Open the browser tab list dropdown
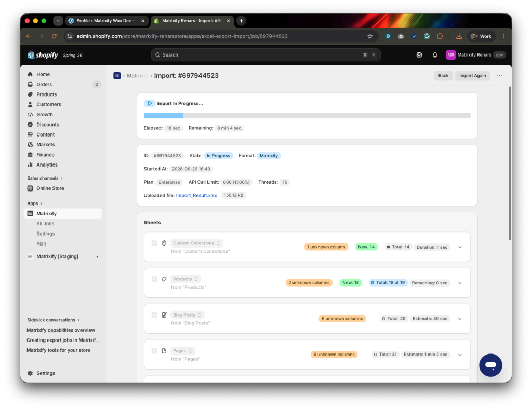The width and height of the screenshot is (532, 409). tap(58, 21)
